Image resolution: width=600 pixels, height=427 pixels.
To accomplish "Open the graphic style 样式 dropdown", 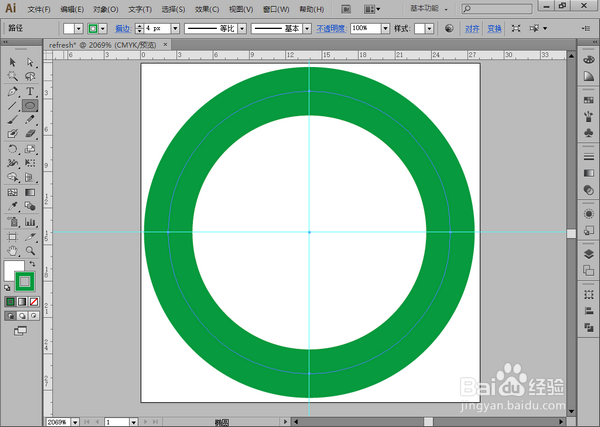I will coord(429,28).
